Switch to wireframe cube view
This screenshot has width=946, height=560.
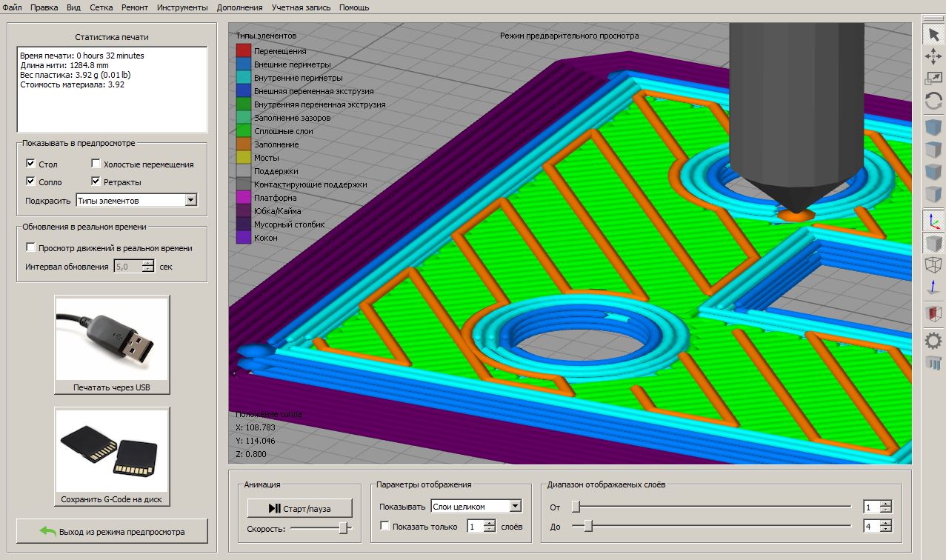(x=933, y=265)
